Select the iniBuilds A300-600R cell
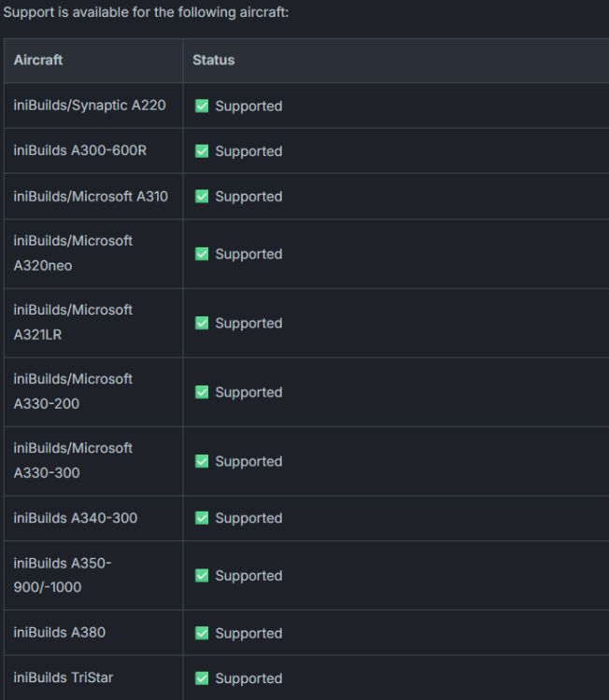The image size is (609, 700). (93, 151)
